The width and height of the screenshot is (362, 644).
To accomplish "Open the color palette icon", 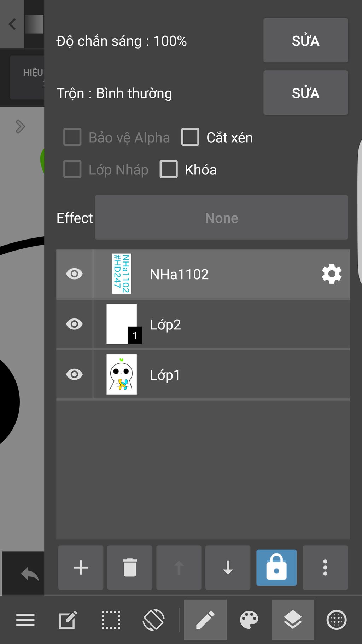I will click(249, 620).
